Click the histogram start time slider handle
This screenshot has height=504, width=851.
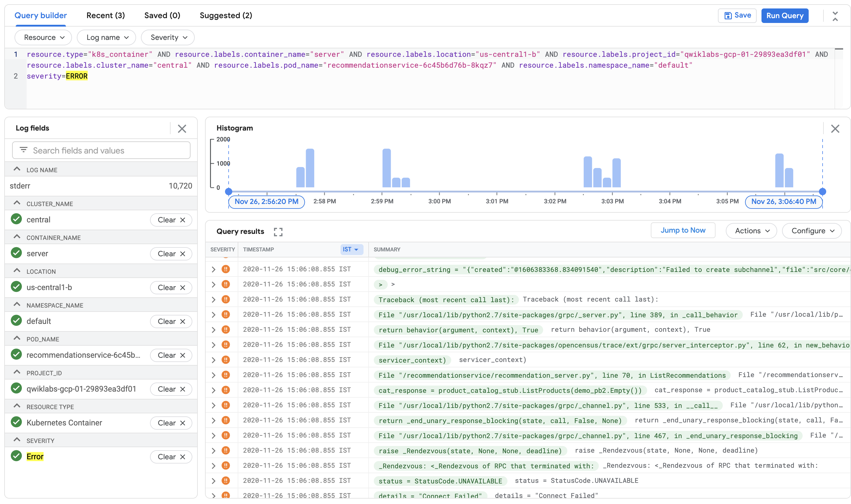click(229, 192)
